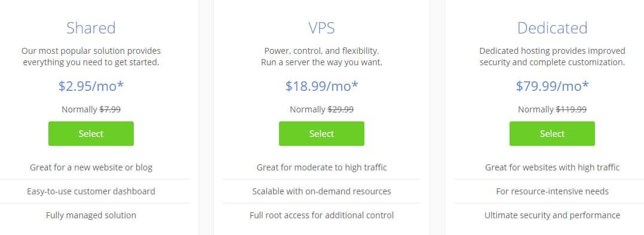
Task: Click the $18.99/mo* price
Action: (321, 86)
